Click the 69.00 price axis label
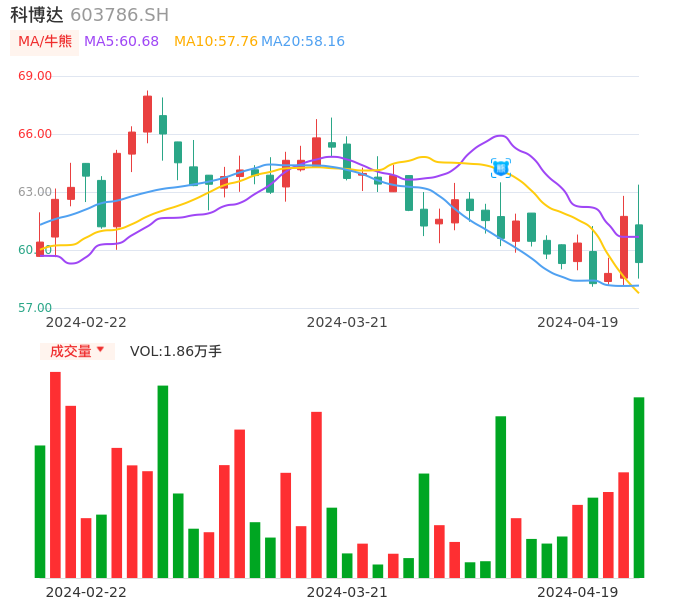This screenshot has width=686, height=606. click(x=35, y=76)
